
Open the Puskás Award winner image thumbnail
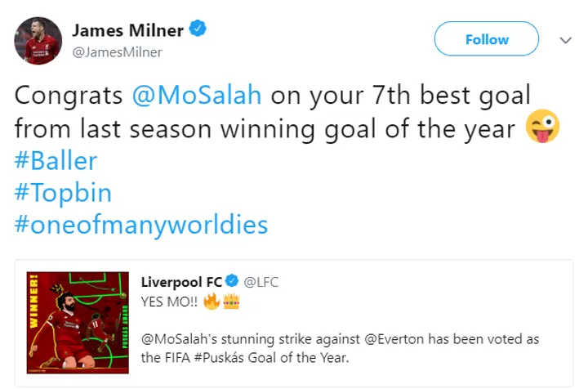click(78, 323)
